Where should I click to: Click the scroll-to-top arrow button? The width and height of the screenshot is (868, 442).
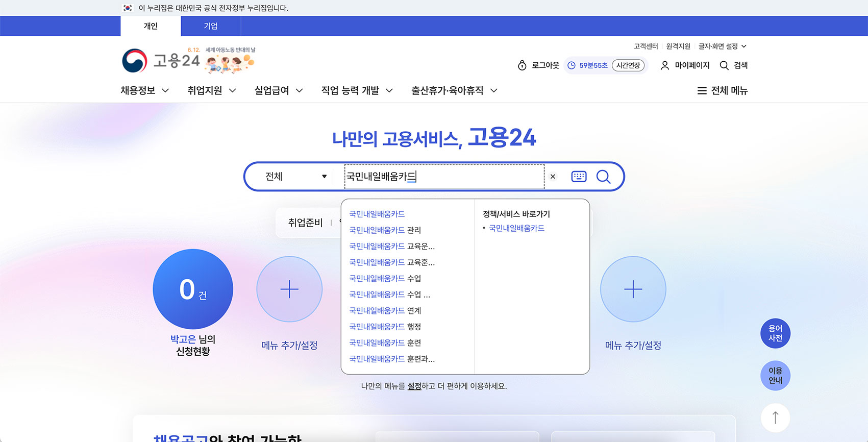pos(775,418)
